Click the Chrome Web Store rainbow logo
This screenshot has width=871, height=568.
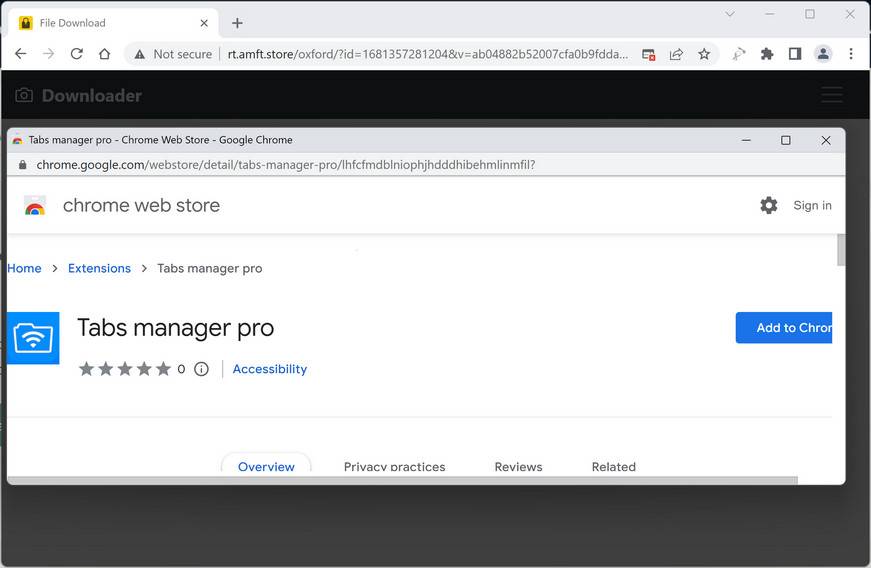(35, 205)
